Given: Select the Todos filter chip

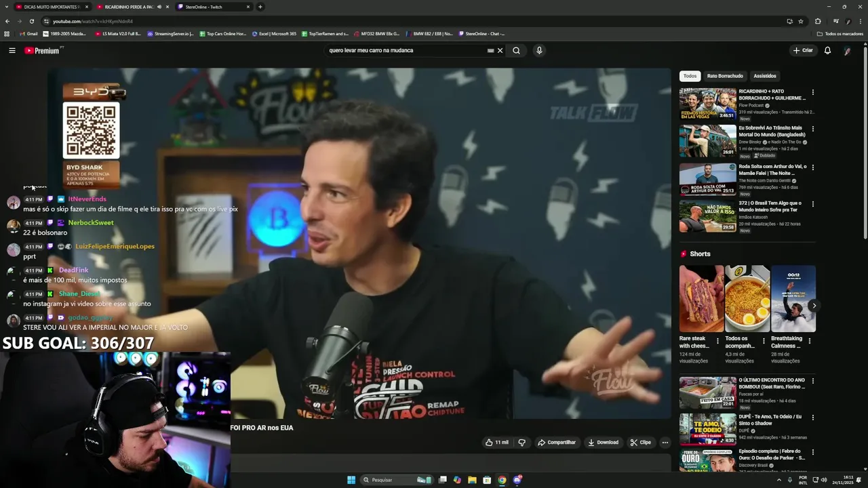Looking at the screenshot, I should (x=690, y=76).
